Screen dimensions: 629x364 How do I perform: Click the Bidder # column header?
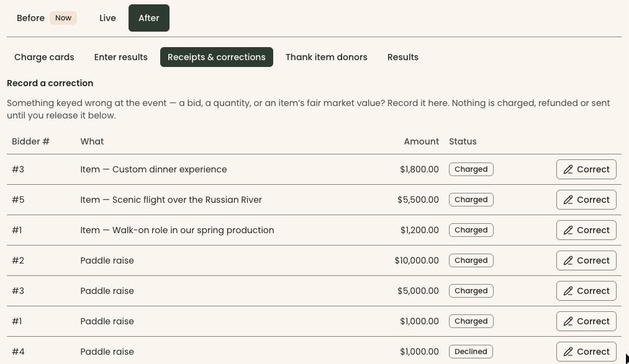coord(30,141)
